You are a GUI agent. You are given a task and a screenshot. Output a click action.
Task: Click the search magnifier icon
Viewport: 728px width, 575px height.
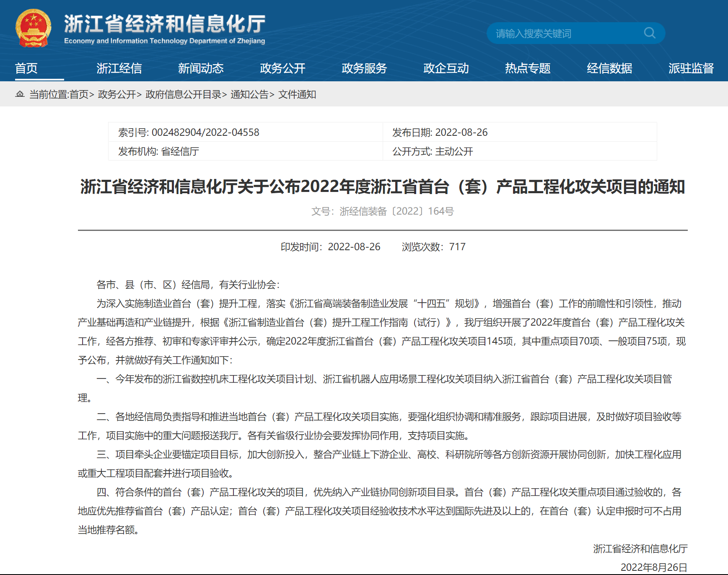tap(650, 34)
